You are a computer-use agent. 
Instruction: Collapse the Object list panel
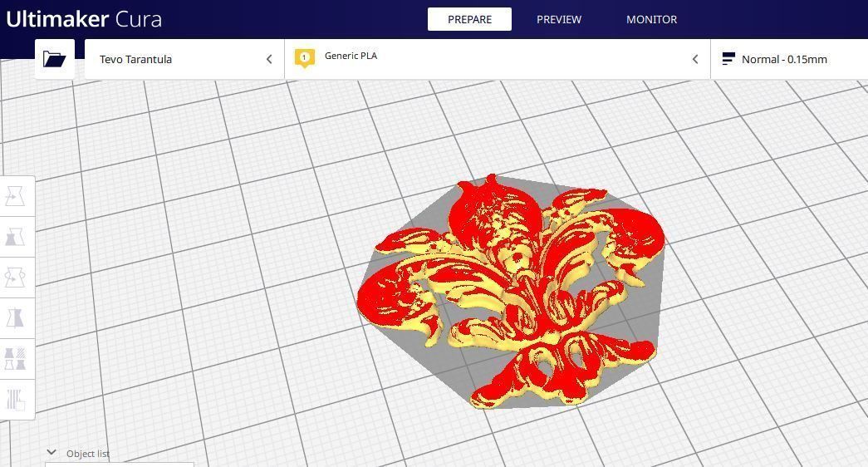click(51, 452)
